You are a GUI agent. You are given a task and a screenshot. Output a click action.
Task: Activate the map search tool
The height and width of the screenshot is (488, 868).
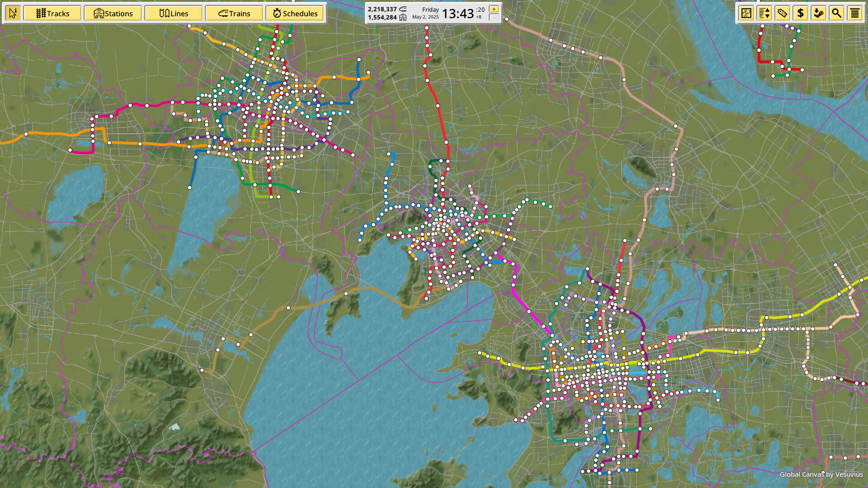tap(836, 13)
